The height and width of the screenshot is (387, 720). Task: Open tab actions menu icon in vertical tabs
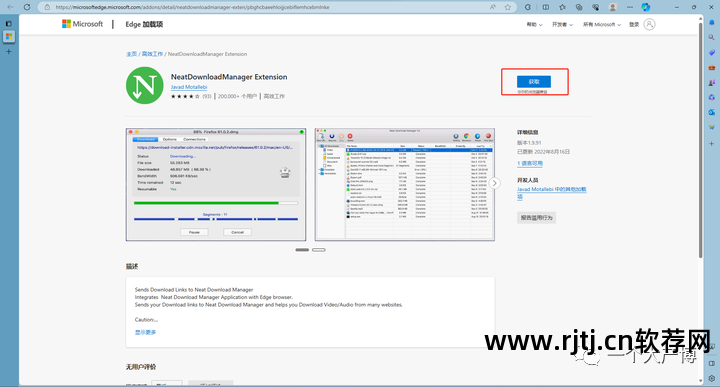tap(9, 23)
